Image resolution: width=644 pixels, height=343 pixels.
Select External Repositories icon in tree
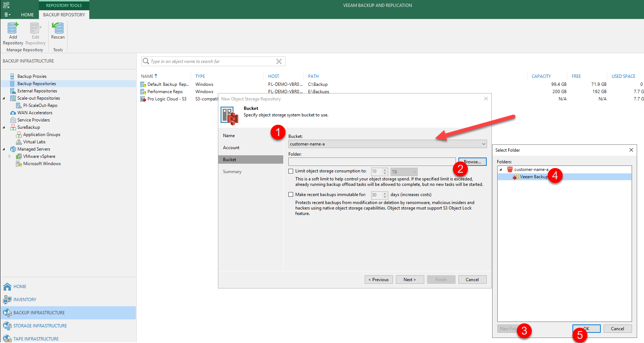point(13,91)
